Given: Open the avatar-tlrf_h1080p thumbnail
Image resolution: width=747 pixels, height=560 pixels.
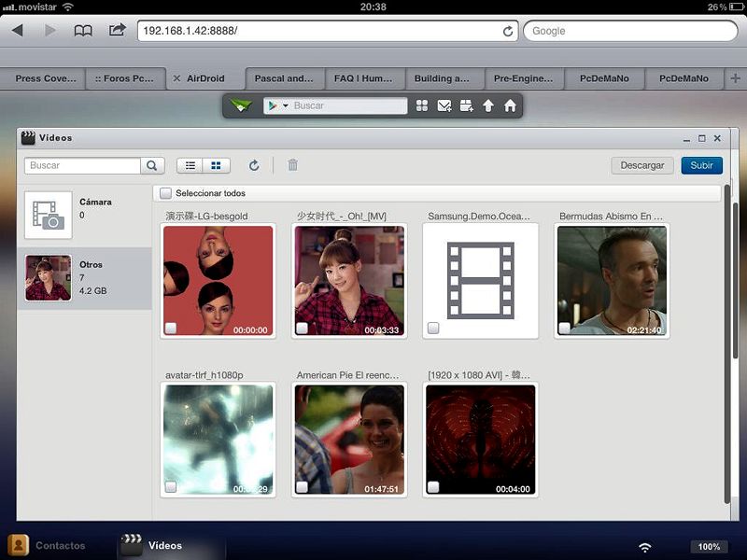Looking at the screenshot, I should (x=218, y=440).
